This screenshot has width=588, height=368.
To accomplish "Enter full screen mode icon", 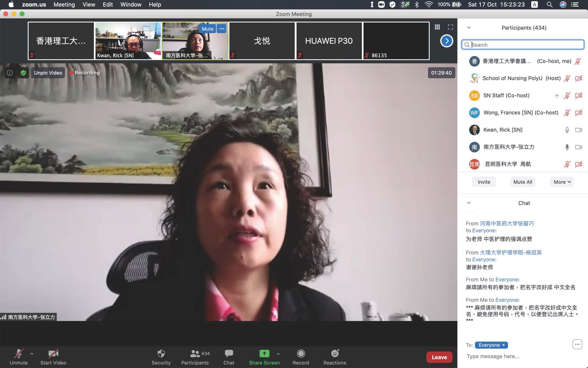I will [450, 27].
